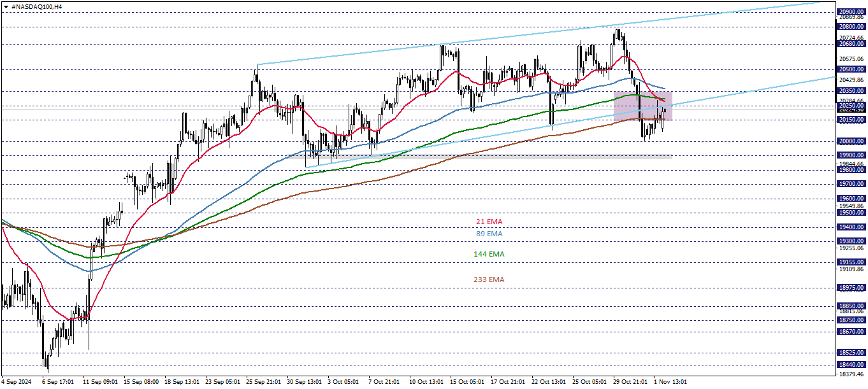Click the 20680.00 price level tag
This screenshot has height=389, width=868.
[x=851, y=44]
